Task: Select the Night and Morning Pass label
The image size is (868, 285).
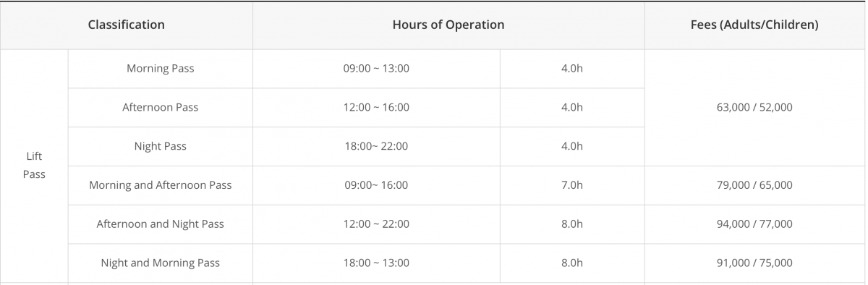Action: pos(161,263)
